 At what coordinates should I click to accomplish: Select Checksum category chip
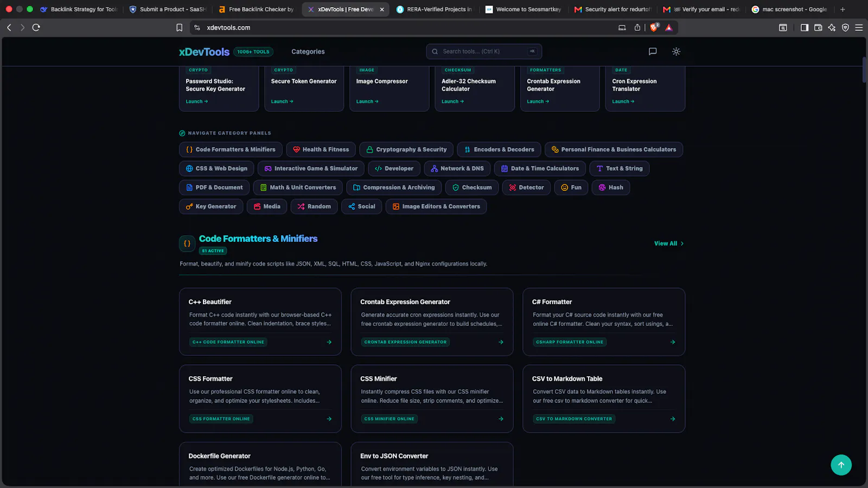[x=472, y=188]
